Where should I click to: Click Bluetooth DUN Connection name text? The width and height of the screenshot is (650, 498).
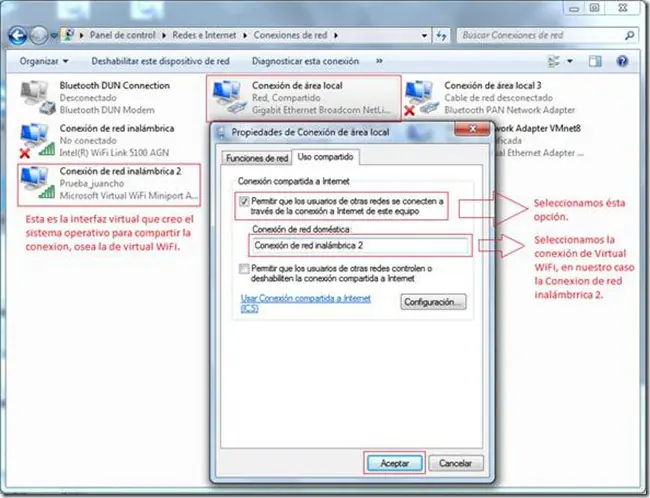[114, 85]
